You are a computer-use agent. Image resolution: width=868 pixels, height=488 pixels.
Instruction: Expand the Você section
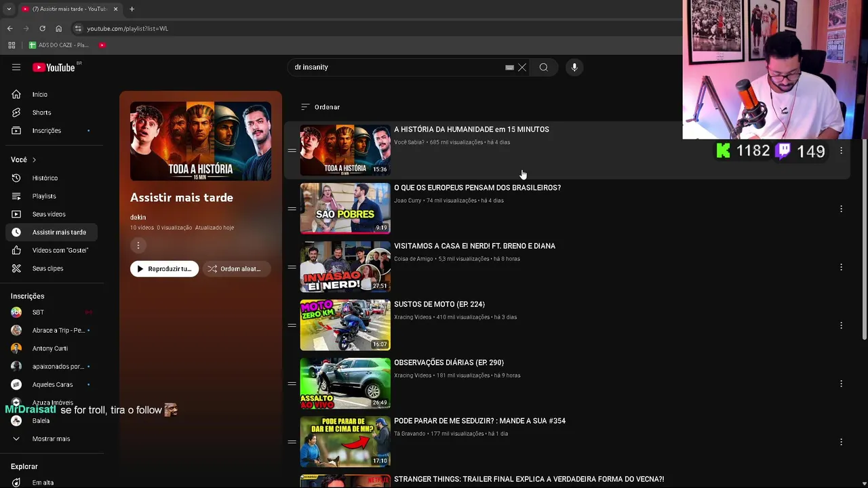click(24, 159)
